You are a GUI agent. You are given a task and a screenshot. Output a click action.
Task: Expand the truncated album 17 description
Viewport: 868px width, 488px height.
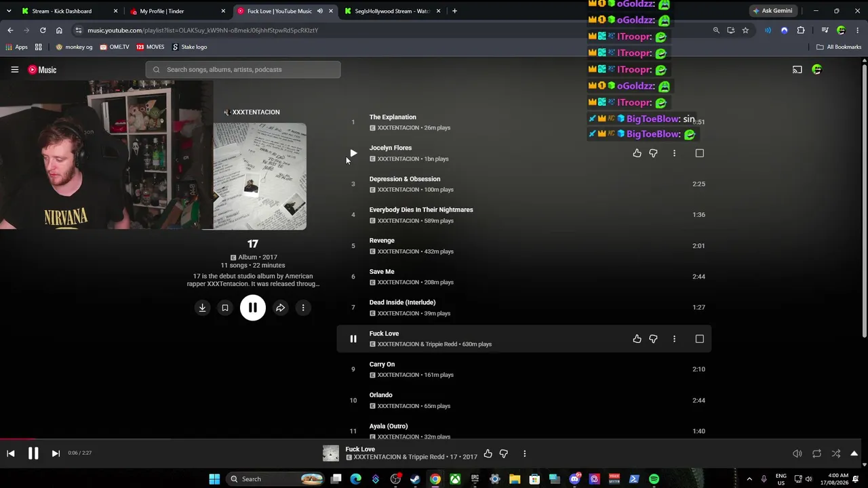point(253,280)
